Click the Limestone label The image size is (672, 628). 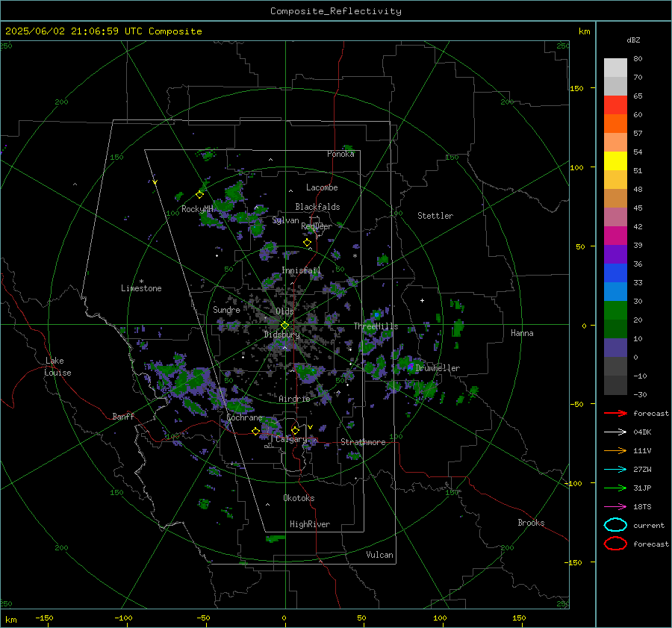(x=141, y=288)
